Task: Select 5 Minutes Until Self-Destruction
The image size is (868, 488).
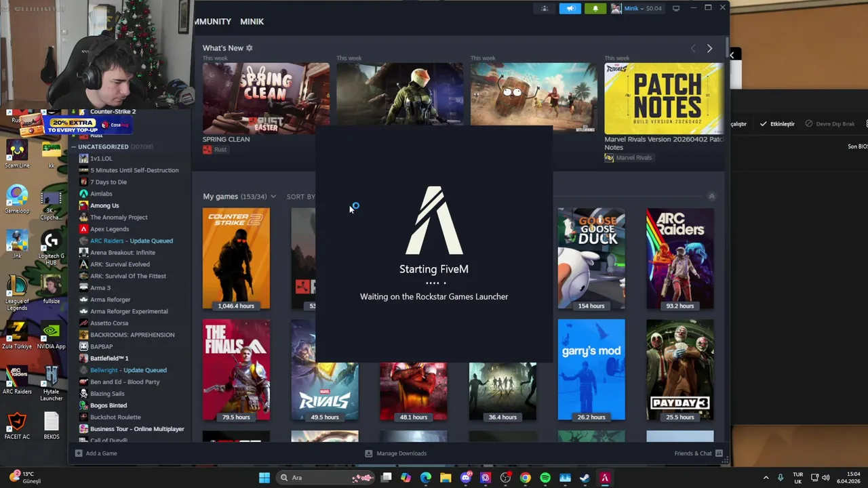Action: pos(134,170)
